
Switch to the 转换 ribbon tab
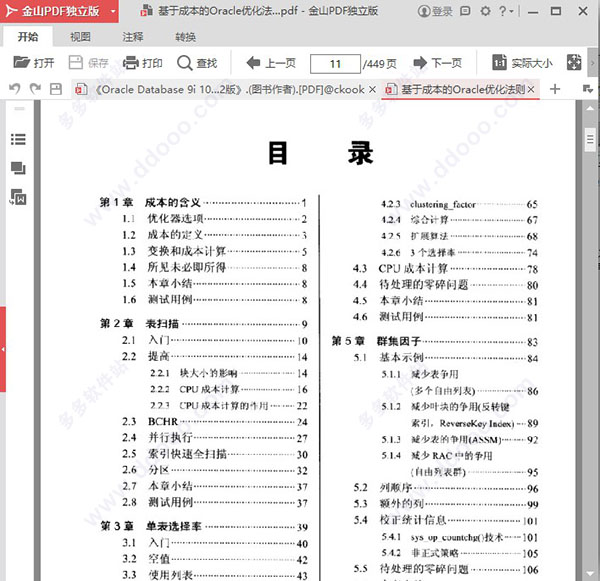click(x=186, y=37)
